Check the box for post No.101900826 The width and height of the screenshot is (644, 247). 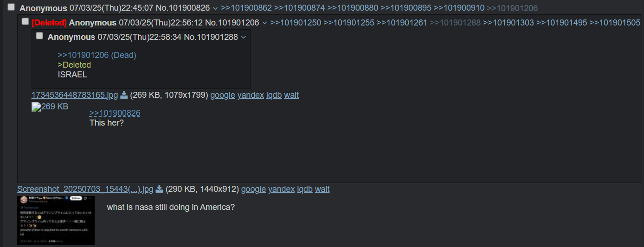tap(11, 7)
